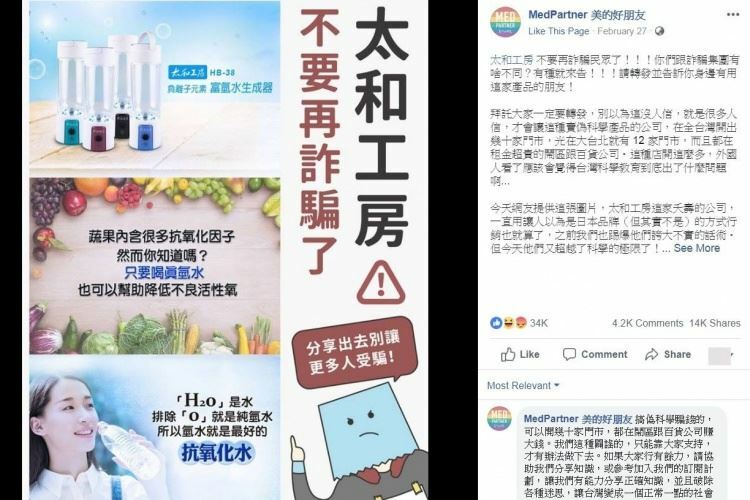This screenshot has height=500, width=750.
Task: Open the MedPartner page name link in header
Action: (x=587, y=15)
